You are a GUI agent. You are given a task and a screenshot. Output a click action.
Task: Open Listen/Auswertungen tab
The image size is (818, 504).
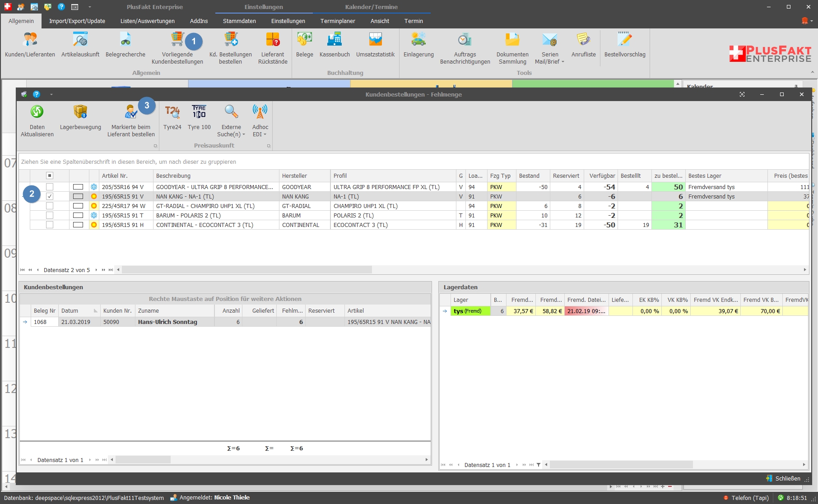(148, 21)
